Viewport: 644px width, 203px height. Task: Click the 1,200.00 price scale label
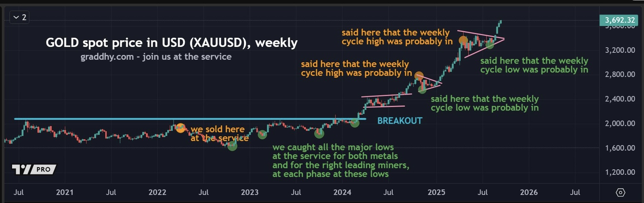pos(620,172)
